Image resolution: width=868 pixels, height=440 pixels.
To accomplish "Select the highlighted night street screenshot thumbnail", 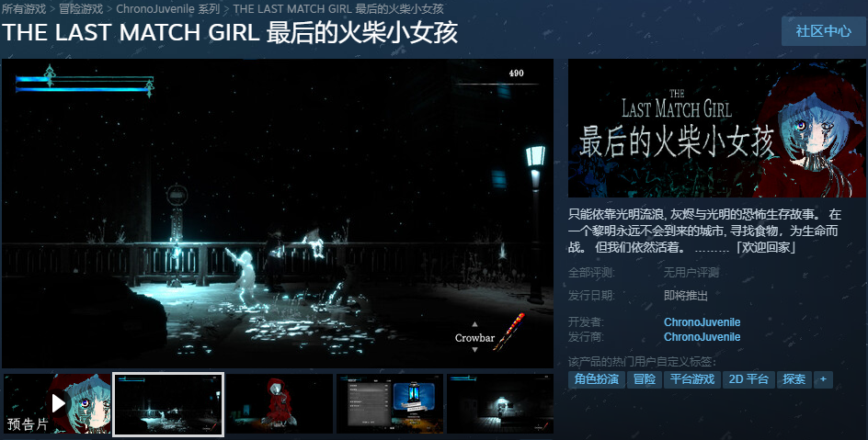I will [x=168, y=404].
